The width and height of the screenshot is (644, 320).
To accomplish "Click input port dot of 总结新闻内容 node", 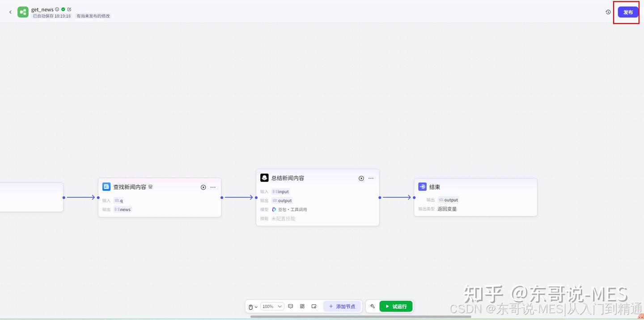I will (x=256, y=197).
